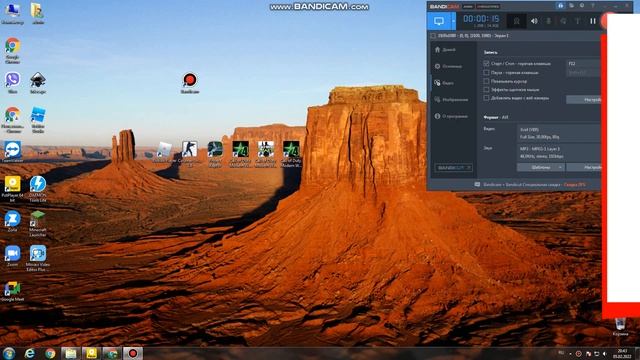Click recording area rectangle icon below timer
Viewport: 640px width, 360px height.
point(433,36)
